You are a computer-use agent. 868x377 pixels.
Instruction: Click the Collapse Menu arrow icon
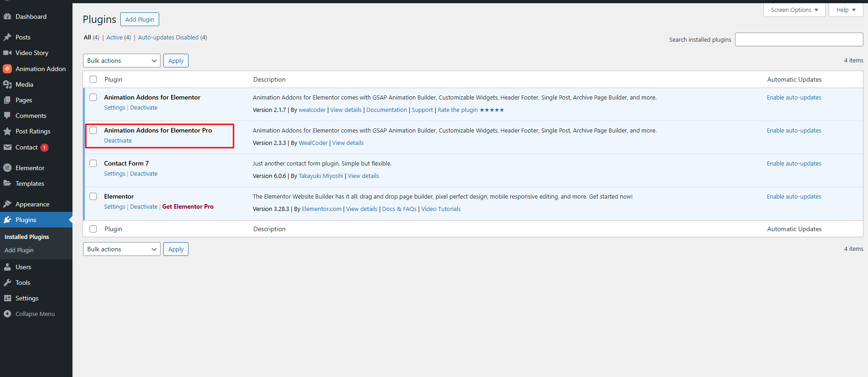7,314
